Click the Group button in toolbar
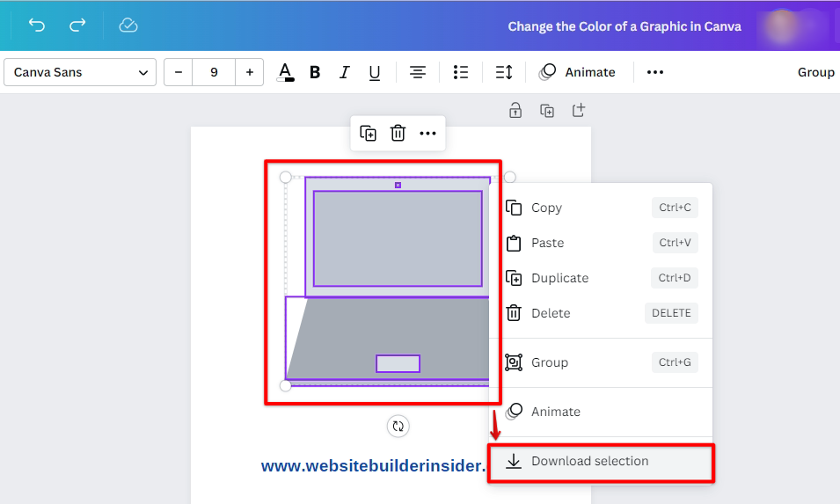840x504 pixels. point(816,72)
